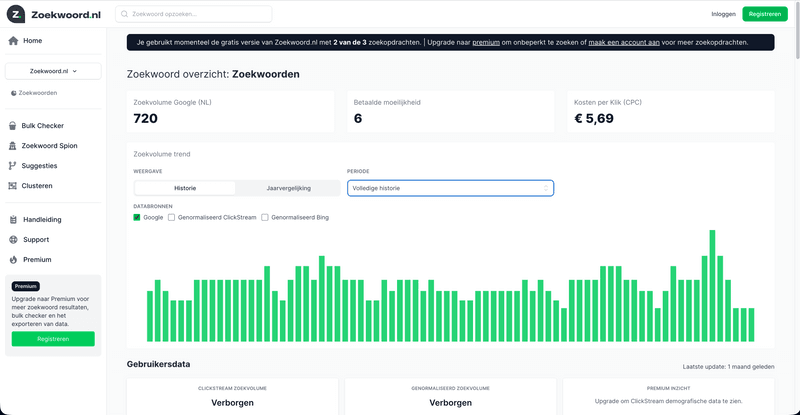This screenshot has height=415, width=800.
Task: Switch to the Historie view tab
Action: point(185,188)
